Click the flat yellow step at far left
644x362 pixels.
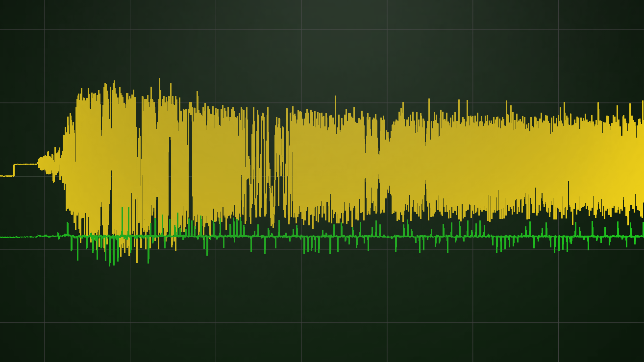tap(25, 165)
